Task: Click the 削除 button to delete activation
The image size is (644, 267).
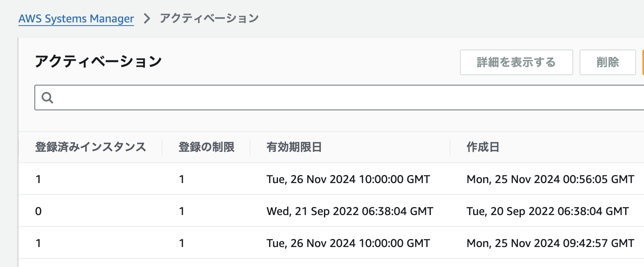Action: tap(607, 62)
